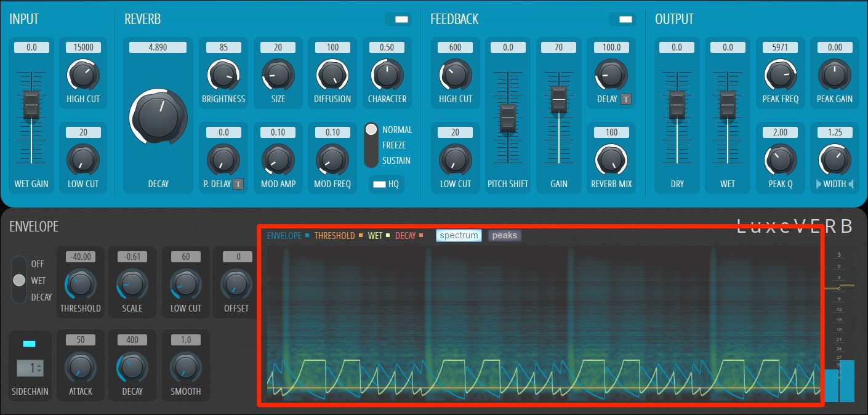The width and height of the screenshot is (868, 415).
Task: Click the speaker icon right of WIDTH
Action: (852, 183)
